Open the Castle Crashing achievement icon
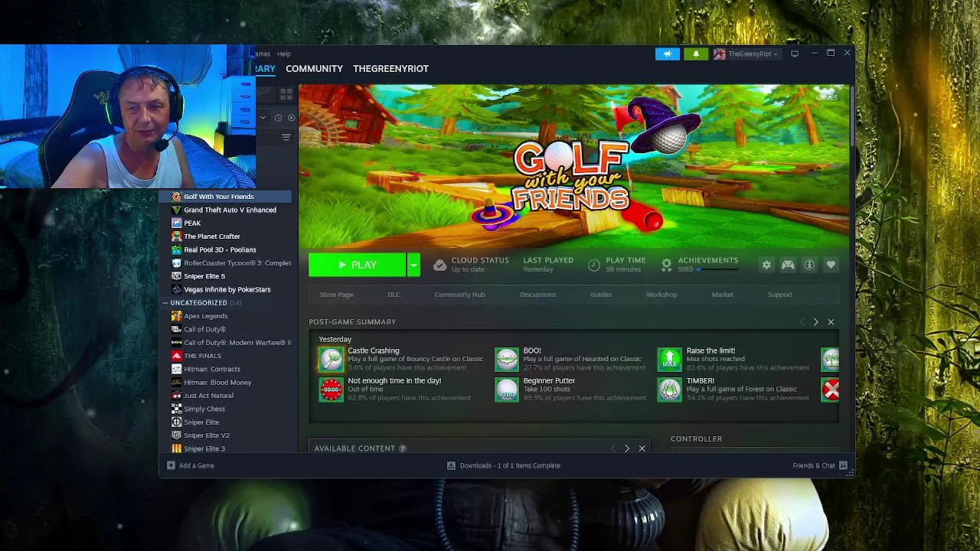This screenshot has height=551, width=980. (x=332, y=359)
